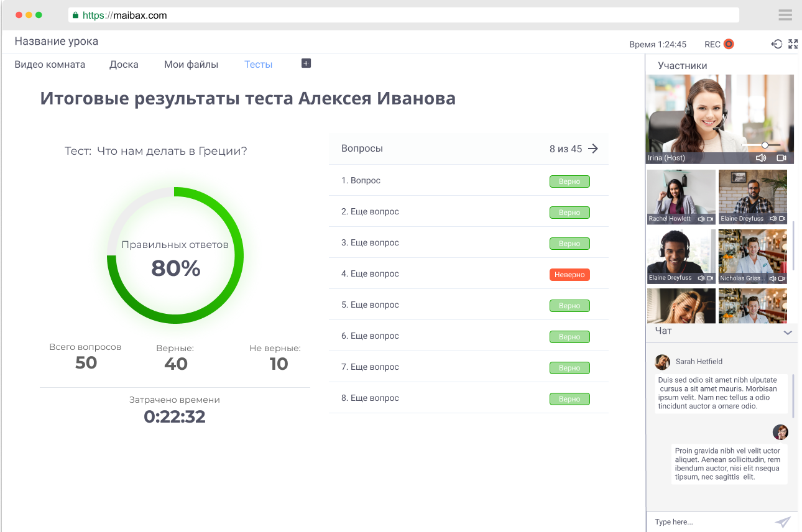Mute Nicholas Griss's microphone
Viewport: 802px width, 532px height.
tap(773, 278)
